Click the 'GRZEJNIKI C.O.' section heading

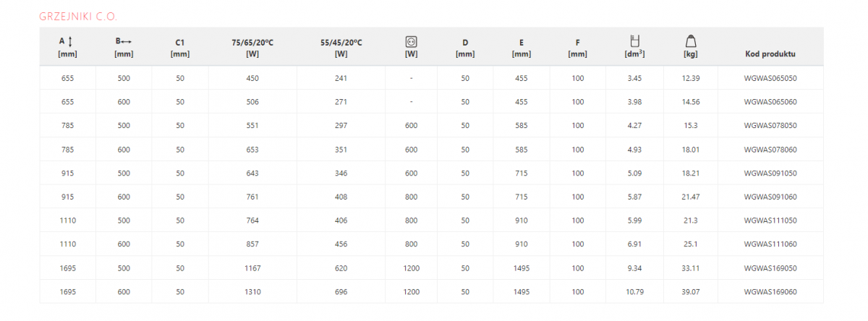[78, 16]
